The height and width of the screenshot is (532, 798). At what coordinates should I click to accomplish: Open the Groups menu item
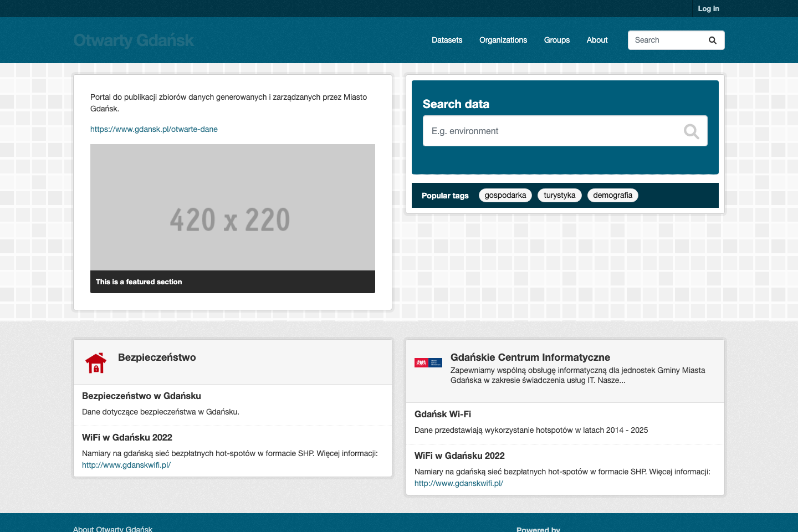tap(556, 40)
